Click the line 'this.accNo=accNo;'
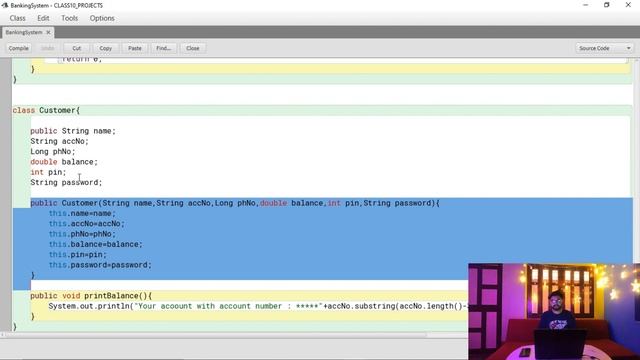The width and height of the screenshot is (640, 360). tap(87, 224)
